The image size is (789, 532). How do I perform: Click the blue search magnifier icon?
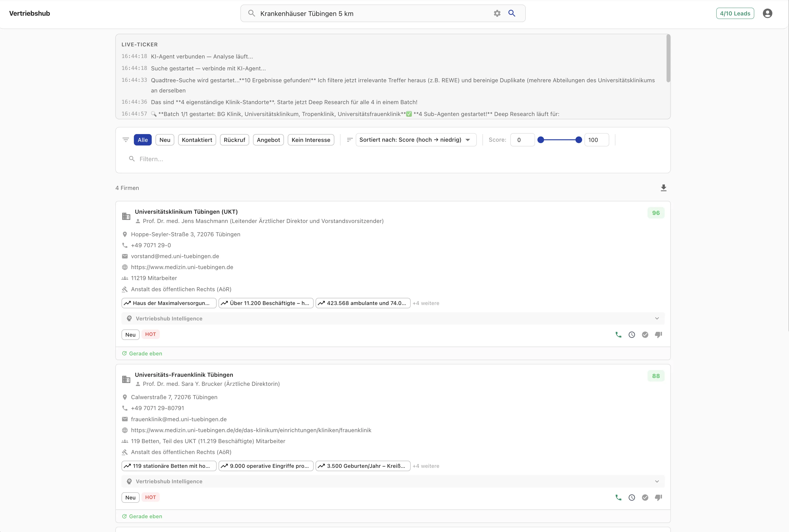click(512, 13)
